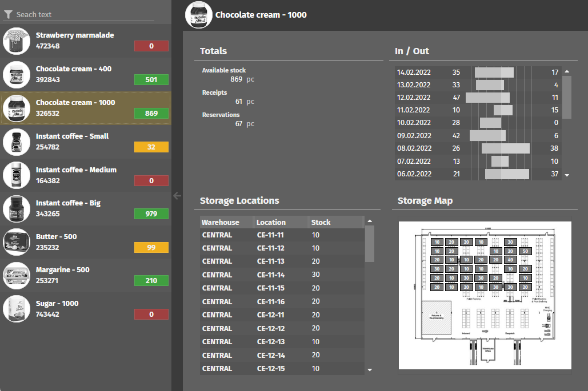
Task: Click the Instant coffee - Small jar icon
Action: pyautogui.click(x=17, y=142)
